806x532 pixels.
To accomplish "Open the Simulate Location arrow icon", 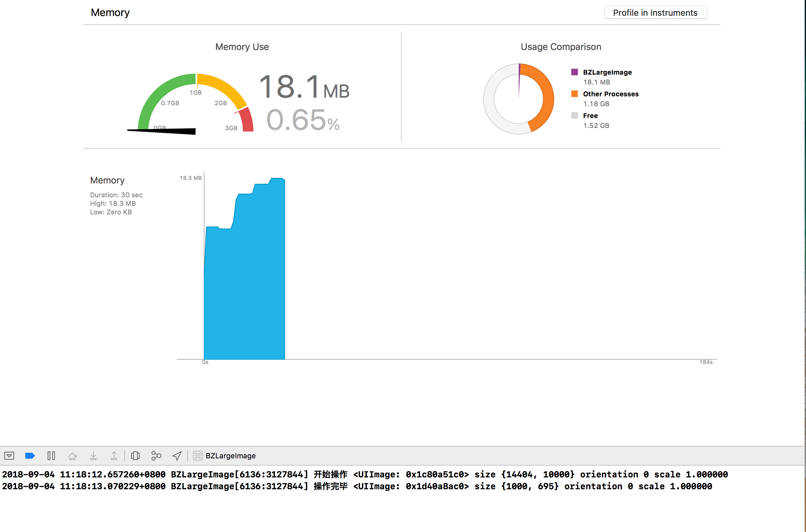I will pos(177,456).
